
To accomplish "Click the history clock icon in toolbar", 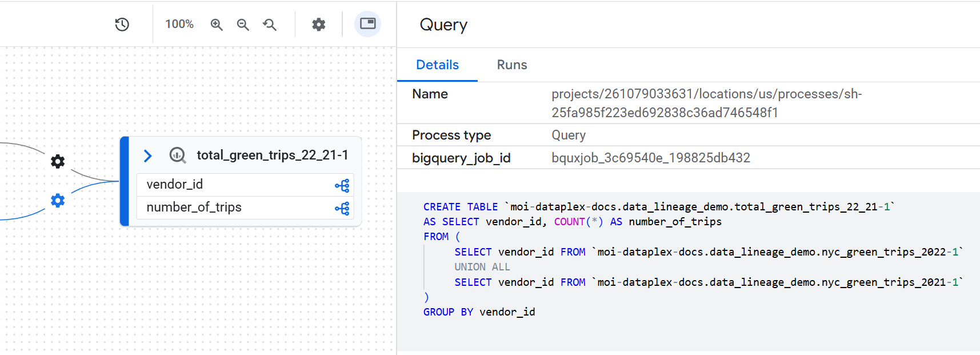I will pyautogui.click(x=122, y=25).
